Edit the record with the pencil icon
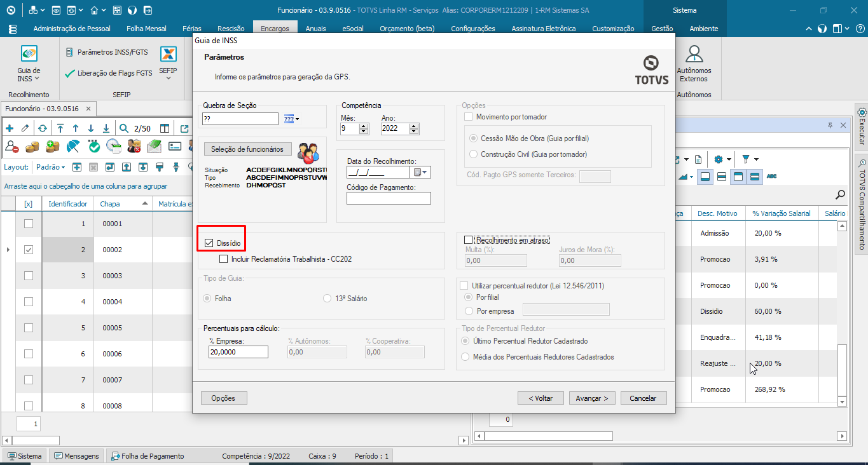The image size is (868, 465). [x=25, y=128]
